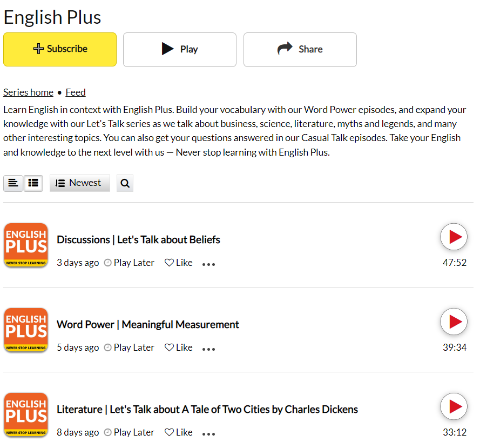Switch to bulleted detailed list view
480x448 pixels.
(33, 183)
